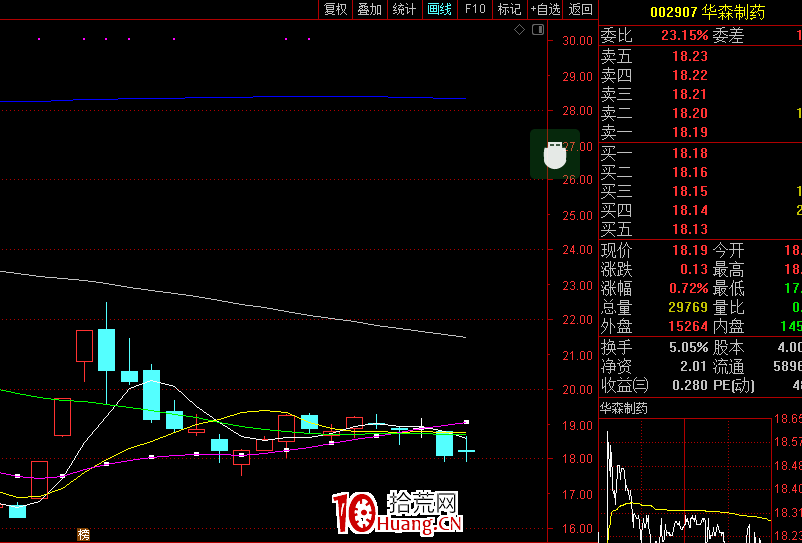This screenshot has height=543, width=802.
Task: Click the 涨幅 0.72% value
Action: pyautogui.click(x=689, y=288)
